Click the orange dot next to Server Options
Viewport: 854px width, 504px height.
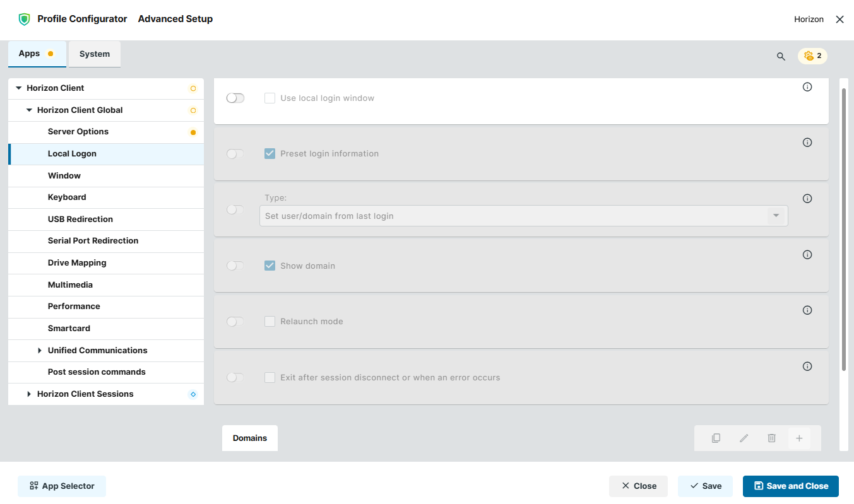click(x=193, y=132)
